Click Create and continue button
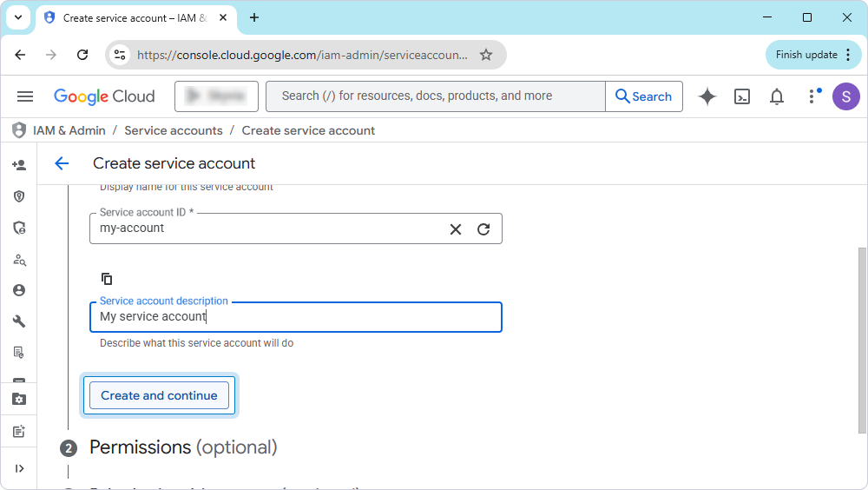 159,396
